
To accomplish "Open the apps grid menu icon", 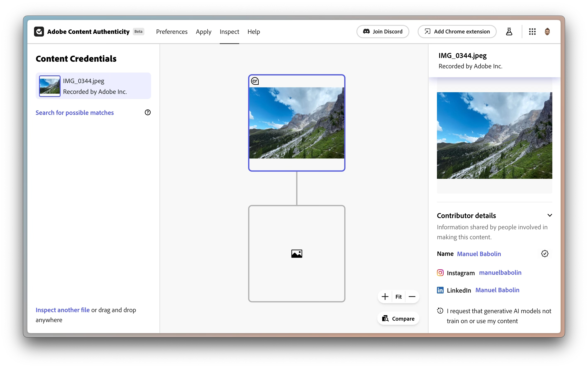I will point(532,32).
